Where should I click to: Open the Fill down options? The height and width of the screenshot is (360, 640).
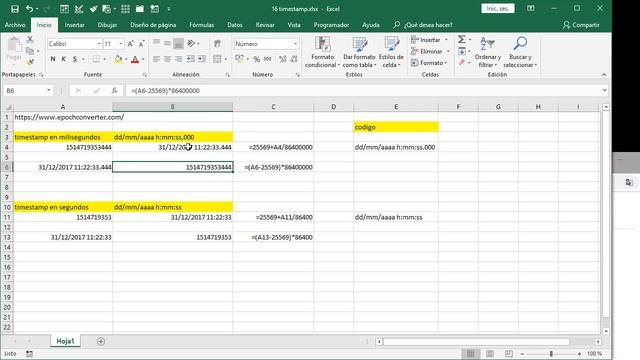point(464,51)
